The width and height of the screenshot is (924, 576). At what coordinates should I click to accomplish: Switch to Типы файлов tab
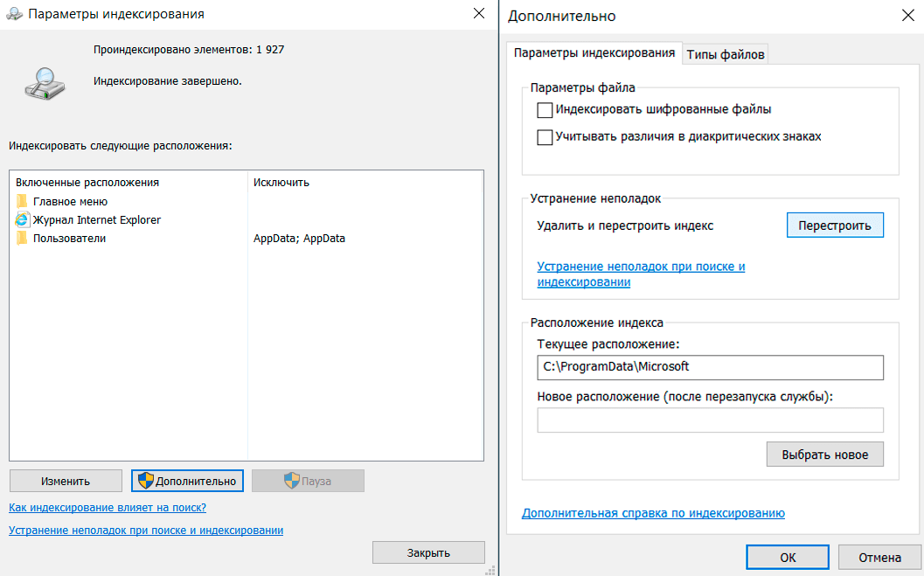coord(726,54)
